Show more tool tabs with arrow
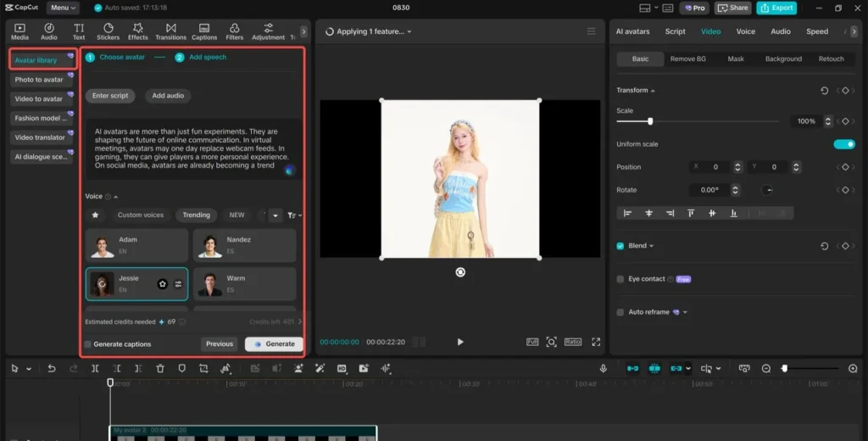This screenshot has height=441, width=868. [303, 31]
